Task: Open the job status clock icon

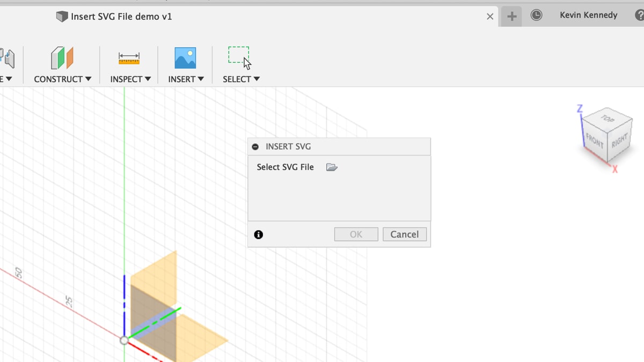Action: pyautogui.click(x=536, y=16)
